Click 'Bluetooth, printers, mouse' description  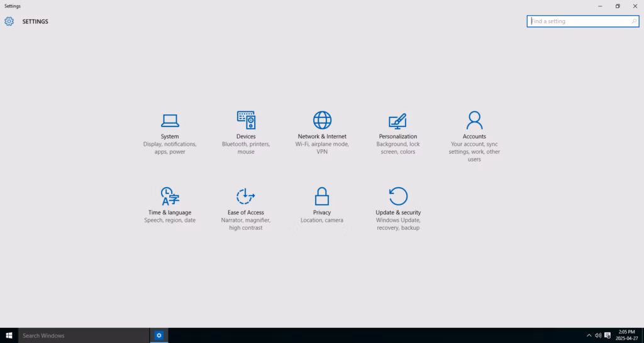point(246,148)
